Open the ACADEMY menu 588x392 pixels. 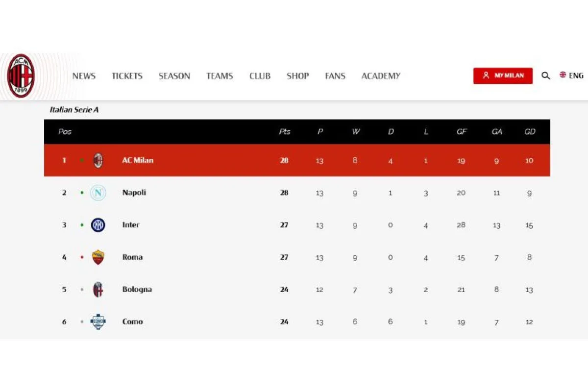381,76
